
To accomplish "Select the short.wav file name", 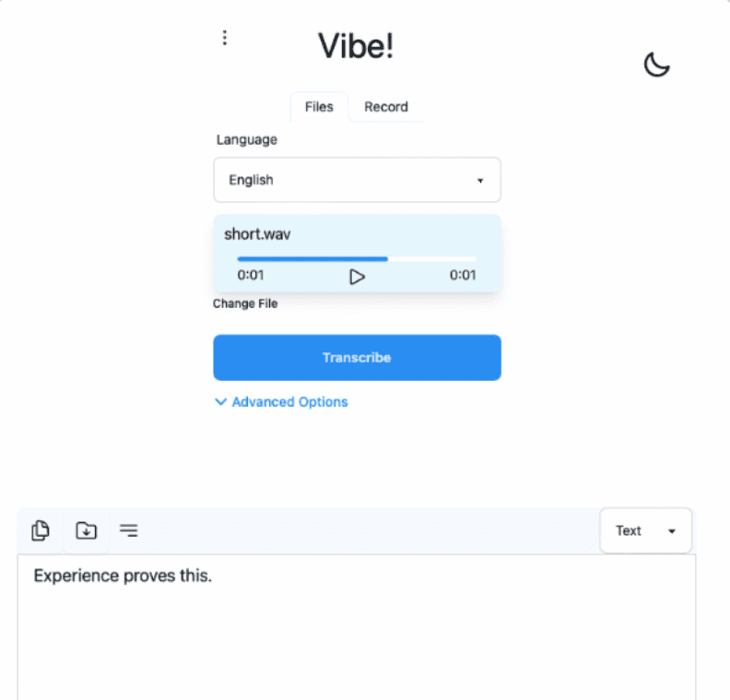I will click(x=257, y=234).
